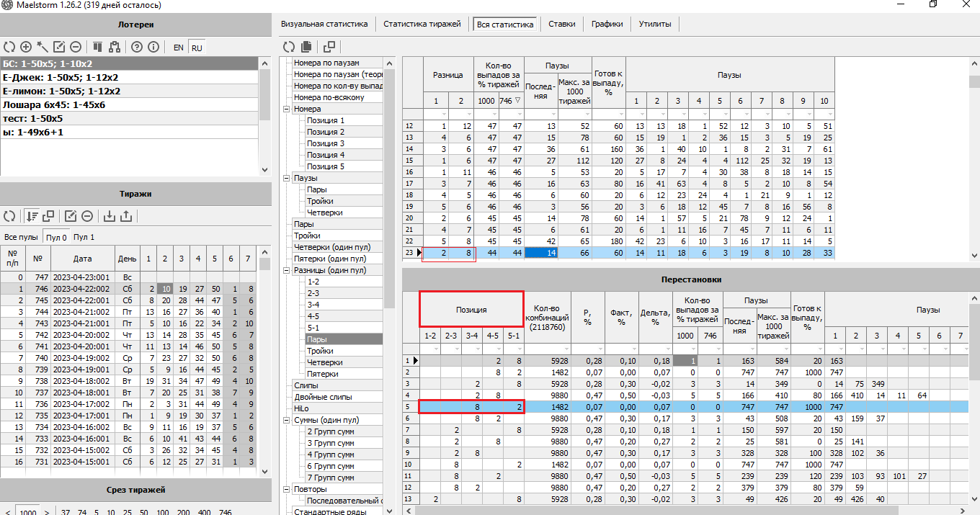
Task: Select lottery Е-Джек: 1-50x5; 1-12x2
Action: coord(130,78)
